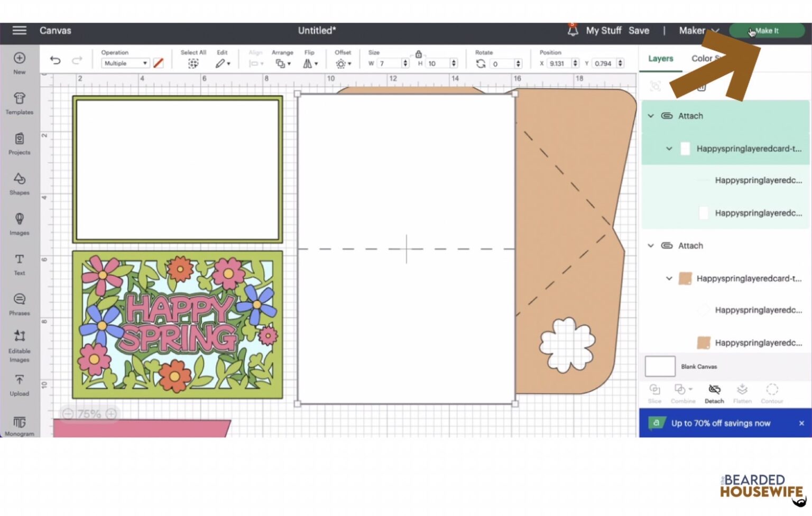Click Save in the top bar
Viewport: 812px width, 516px height.
coord(639,31)
